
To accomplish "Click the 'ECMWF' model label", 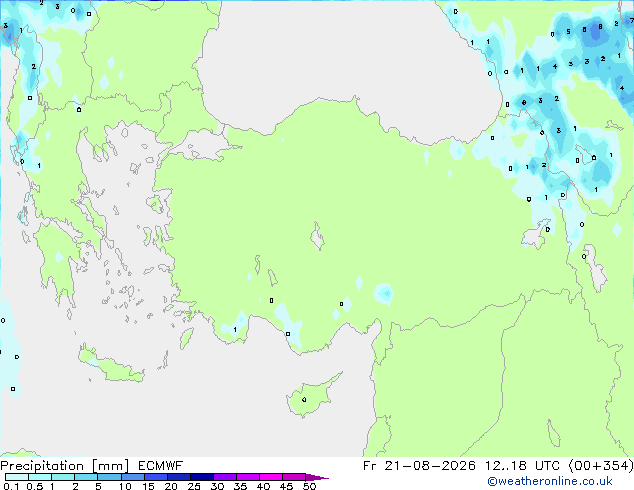I will point(161,466).
